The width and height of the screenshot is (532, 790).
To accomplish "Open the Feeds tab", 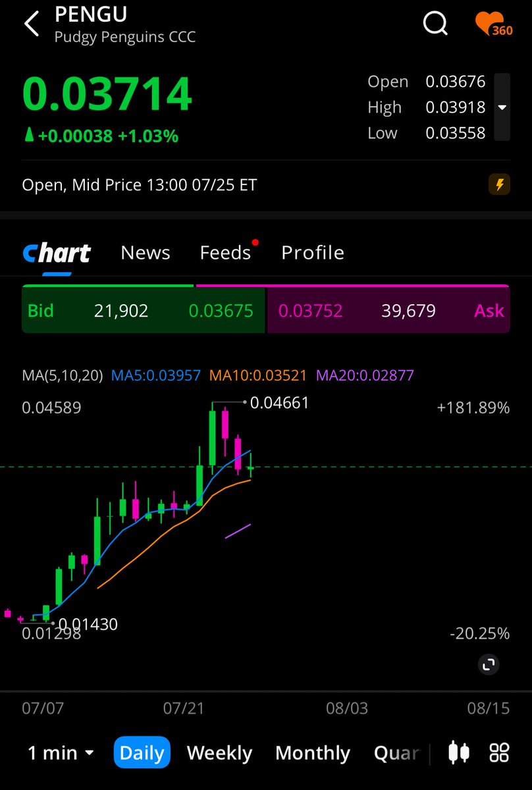I will (x=226, y=253).
